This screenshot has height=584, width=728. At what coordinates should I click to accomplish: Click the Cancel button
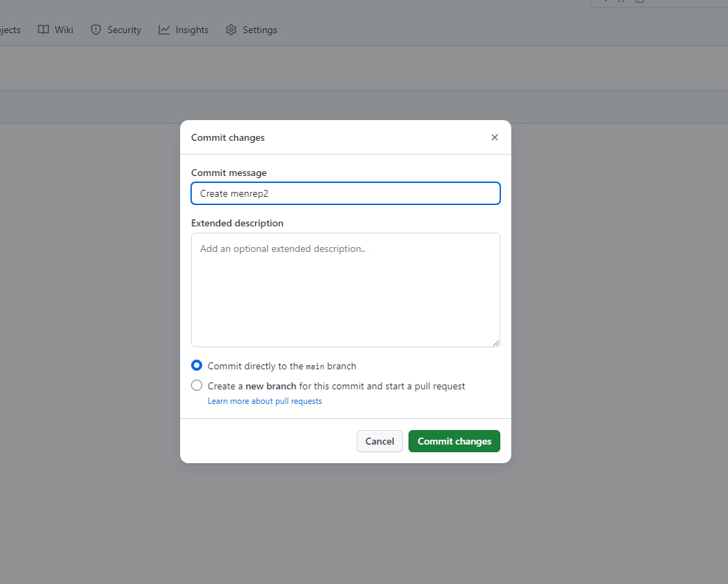(x=380, y=441)
